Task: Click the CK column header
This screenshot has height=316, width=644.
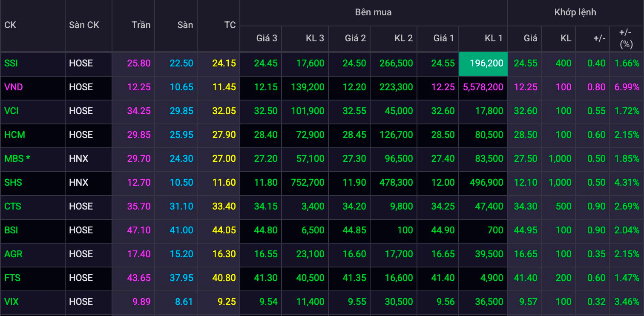Action: [10, 25]
